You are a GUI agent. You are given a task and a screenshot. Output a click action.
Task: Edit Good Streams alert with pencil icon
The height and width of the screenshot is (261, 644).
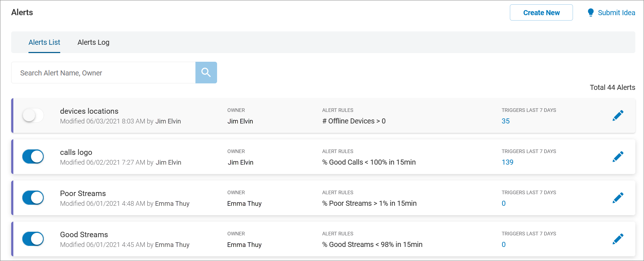(x=618, y=239)
